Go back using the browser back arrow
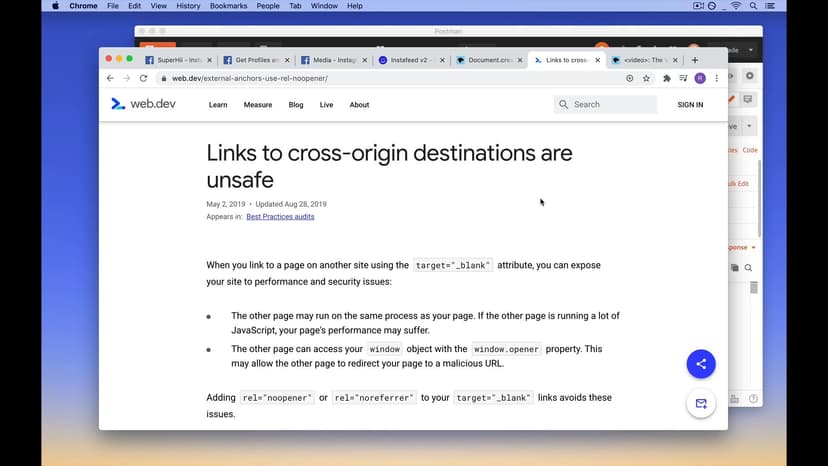This screenshot has height=466, width=828. click(110, 78)
